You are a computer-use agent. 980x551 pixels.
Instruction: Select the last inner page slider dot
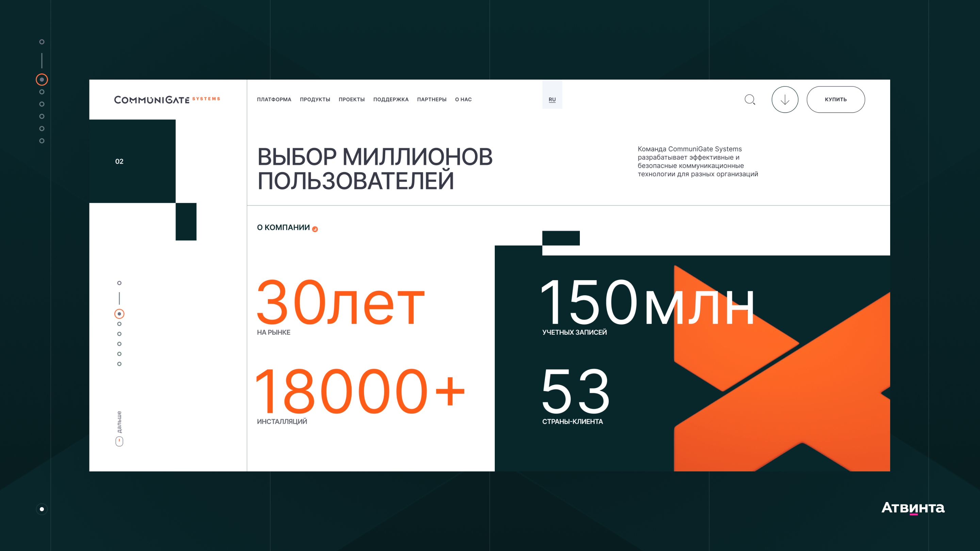[x=119, y=364]
